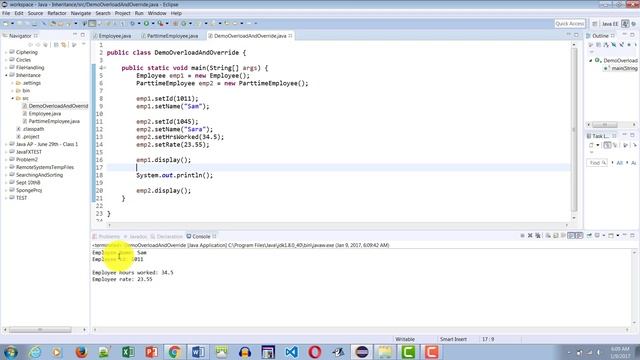The width and height of the screenshot is (640, 360).
Task: Click Writable in status bar
Action: pyautogui.click(x=405, y=339)
